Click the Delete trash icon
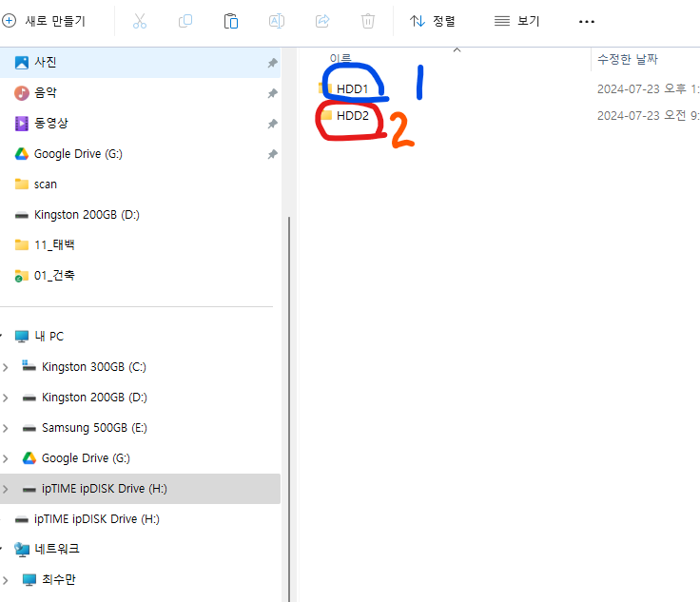This screenshot has height=602, width=700. pos(368,21)
